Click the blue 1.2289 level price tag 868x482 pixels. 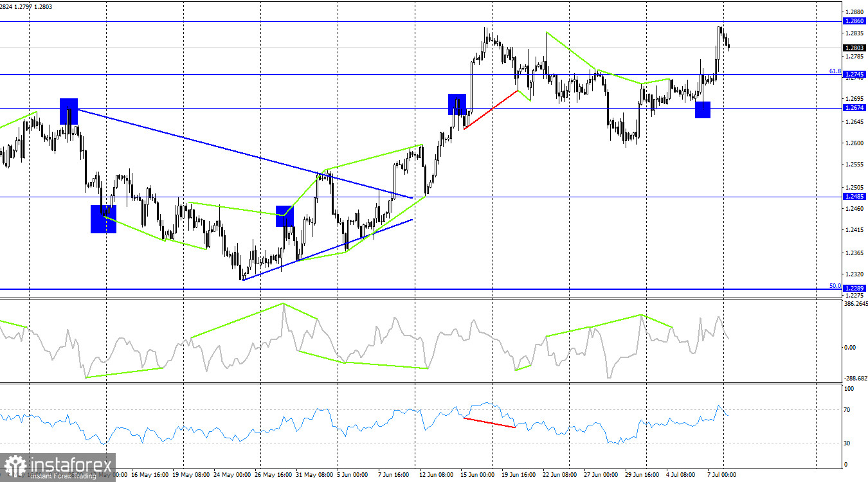click(x=854, y=289)
